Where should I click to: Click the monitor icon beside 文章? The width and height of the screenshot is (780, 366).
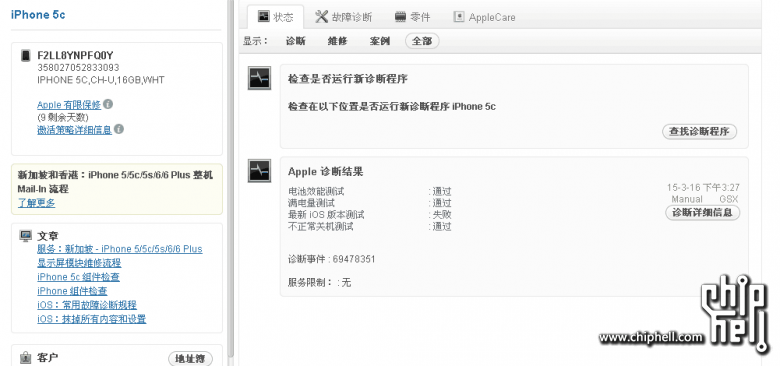pos(25,236)
